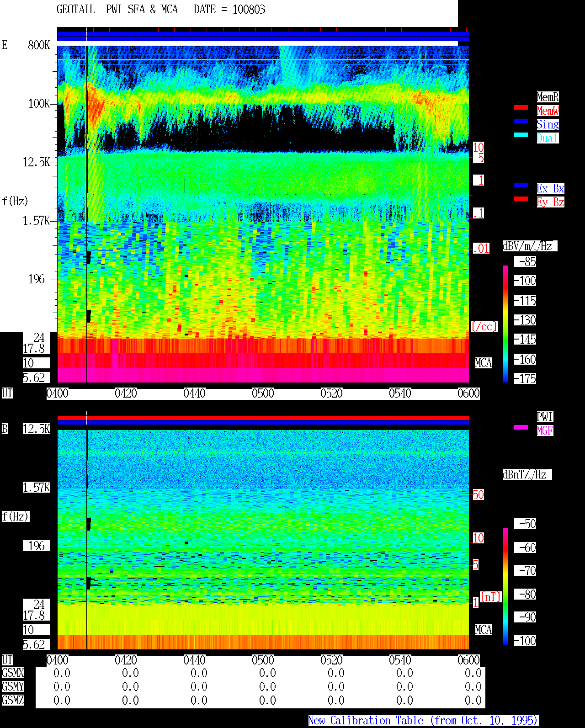Click the red [/cc] density unit label
This screenshot has height=728, width=585.
pos(484,326)
